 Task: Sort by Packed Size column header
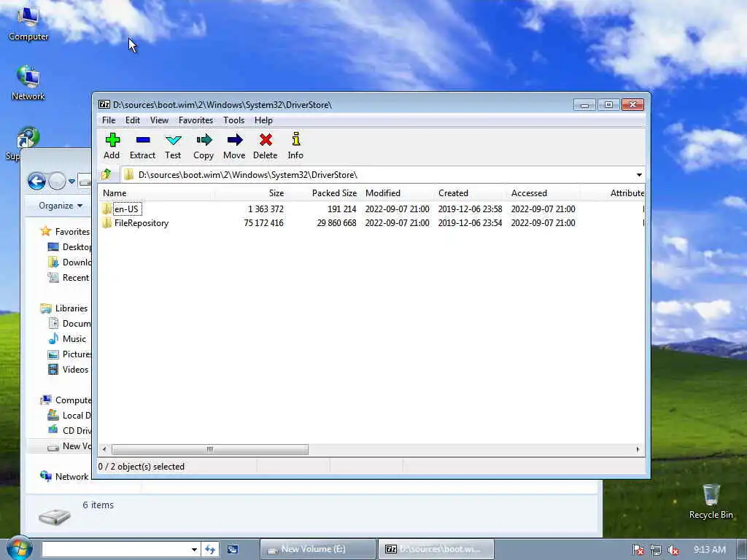pos(324,192)
